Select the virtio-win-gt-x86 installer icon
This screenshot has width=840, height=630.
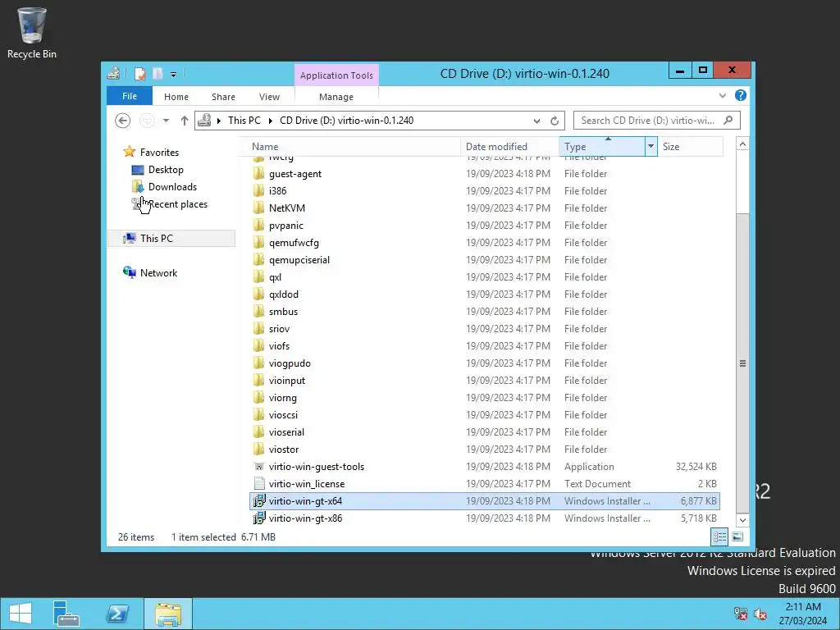pos(258,518)
